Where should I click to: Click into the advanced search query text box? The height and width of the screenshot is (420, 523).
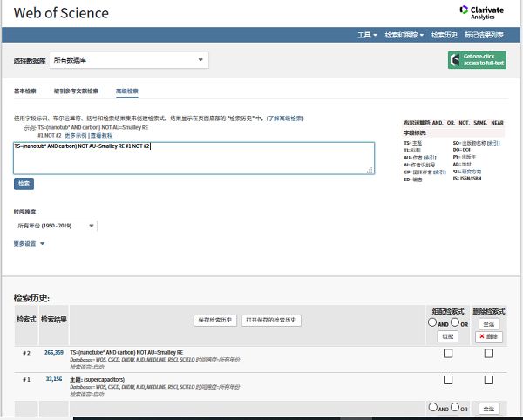[194, 159]
